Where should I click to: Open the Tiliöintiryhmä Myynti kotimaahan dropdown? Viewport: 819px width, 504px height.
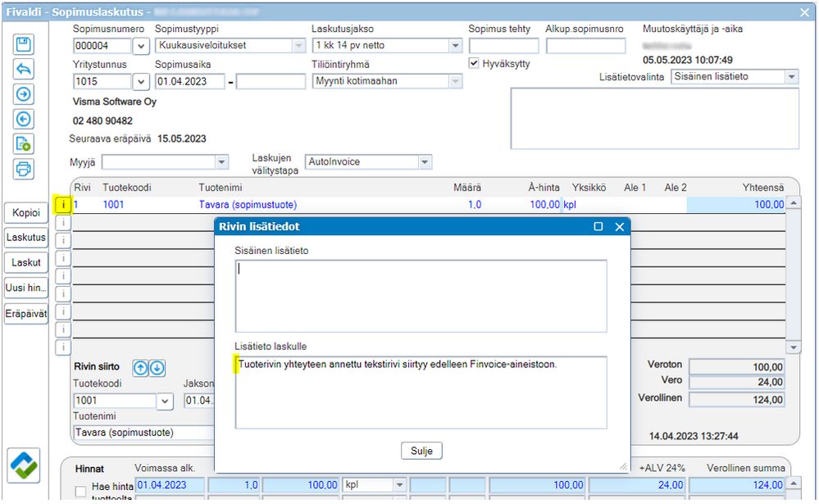456,81
